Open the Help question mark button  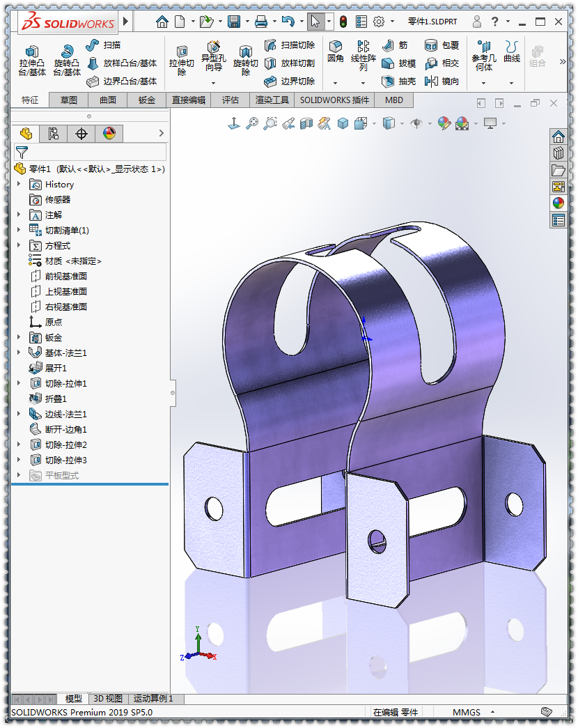click(495, 22)
